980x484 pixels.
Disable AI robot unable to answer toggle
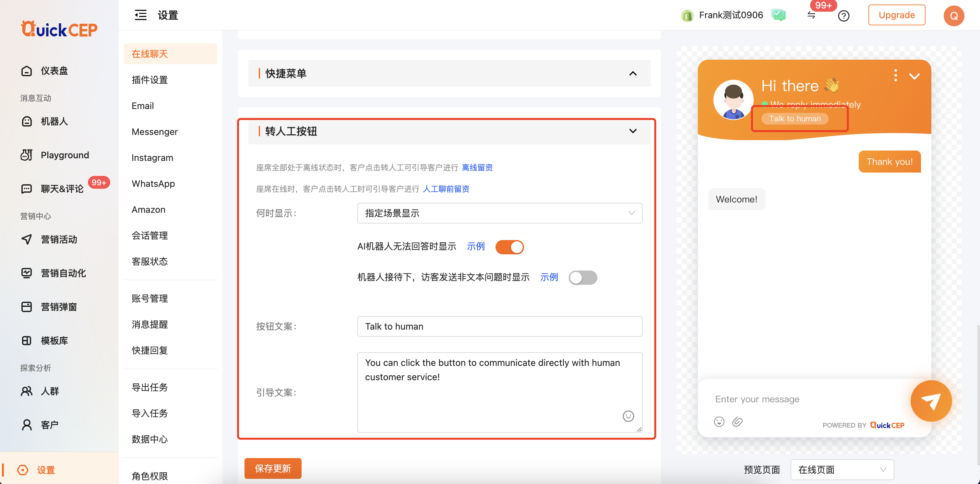tap(509, 247)
